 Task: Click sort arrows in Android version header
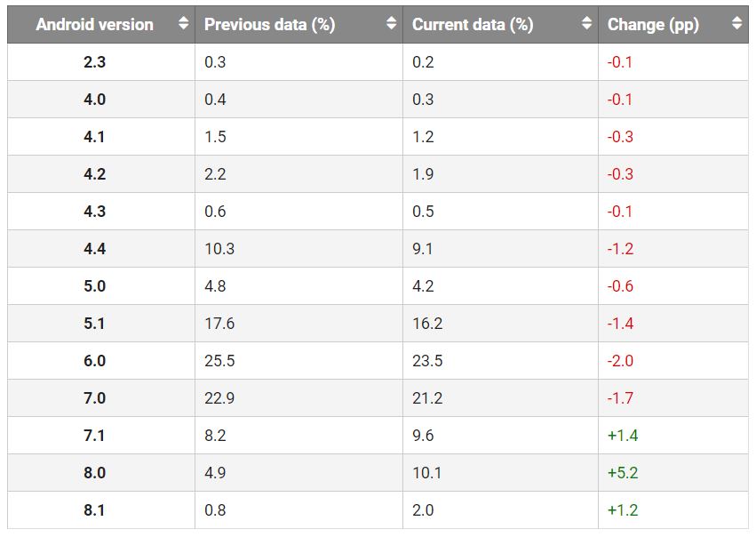coord(183,24)
